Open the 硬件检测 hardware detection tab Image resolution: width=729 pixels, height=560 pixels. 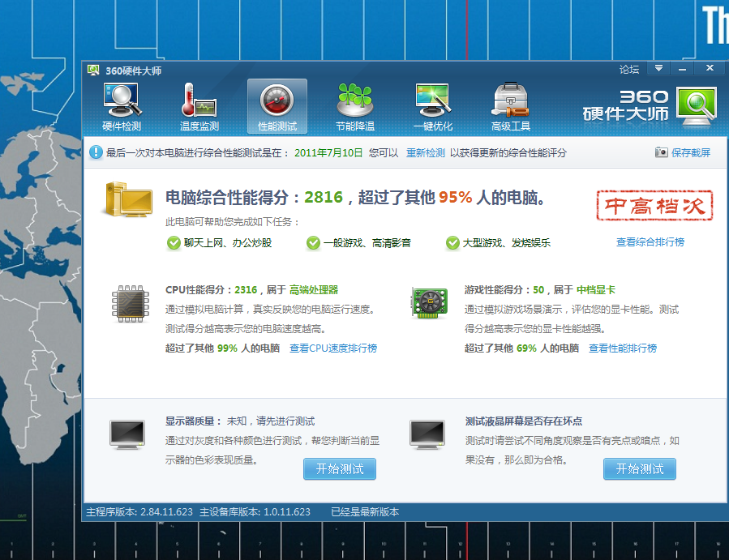click(x=122, y=107)
